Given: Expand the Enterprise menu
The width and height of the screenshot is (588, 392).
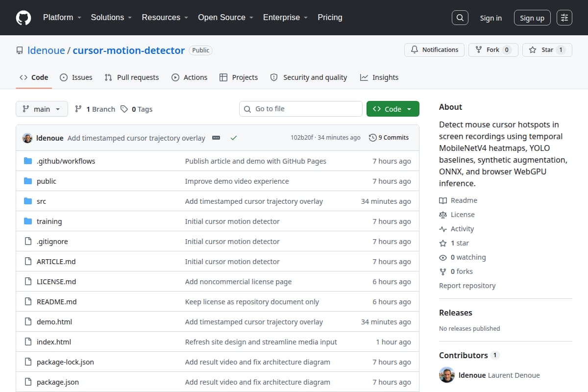Looking at the screenshot, I should [x=285, y=18].
